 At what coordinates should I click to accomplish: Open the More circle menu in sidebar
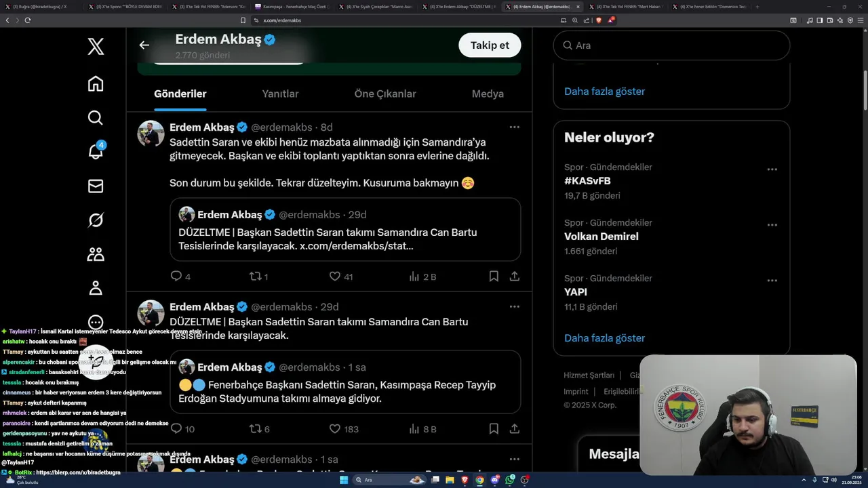point(96,323)
